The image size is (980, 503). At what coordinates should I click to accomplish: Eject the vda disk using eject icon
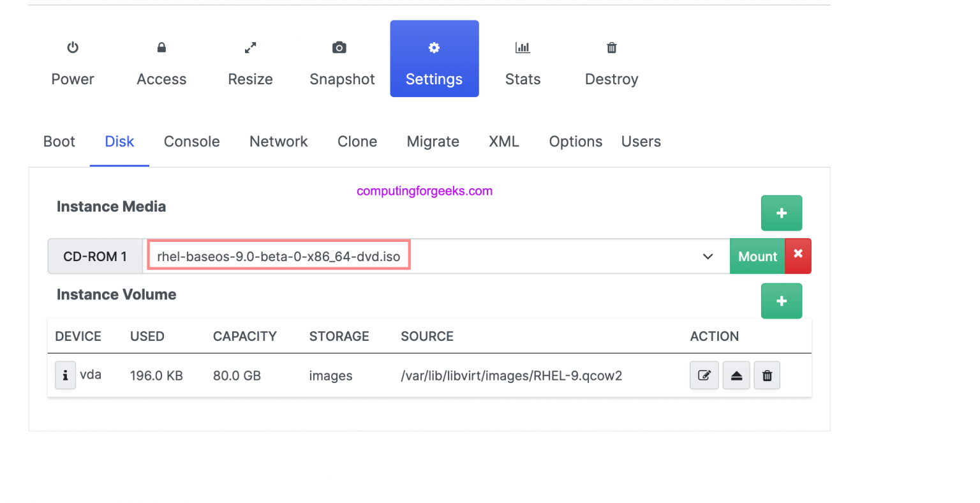click(x=736, y=375)
